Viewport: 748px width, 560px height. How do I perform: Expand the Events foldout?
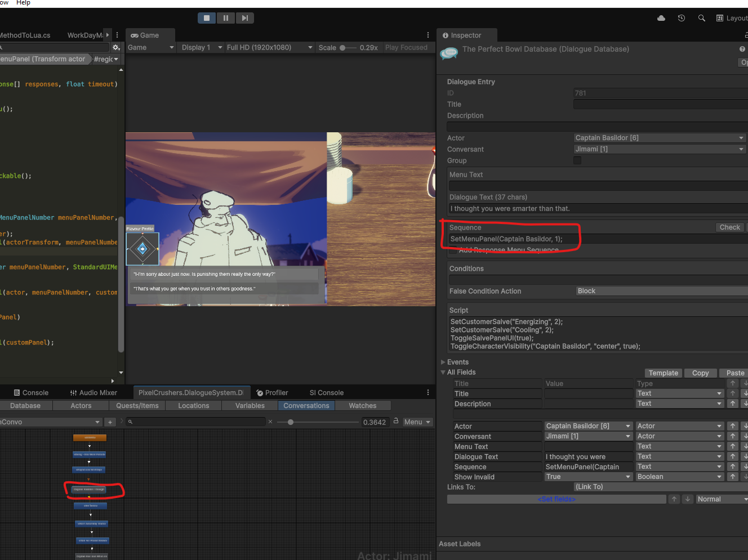[443, 362]
